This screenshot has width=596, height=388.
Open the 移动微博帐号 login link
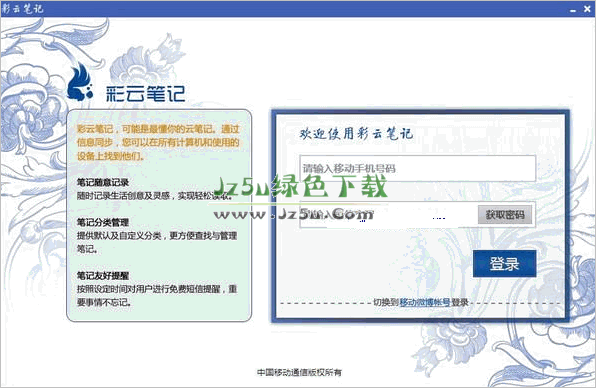click(x=425, y=302)
